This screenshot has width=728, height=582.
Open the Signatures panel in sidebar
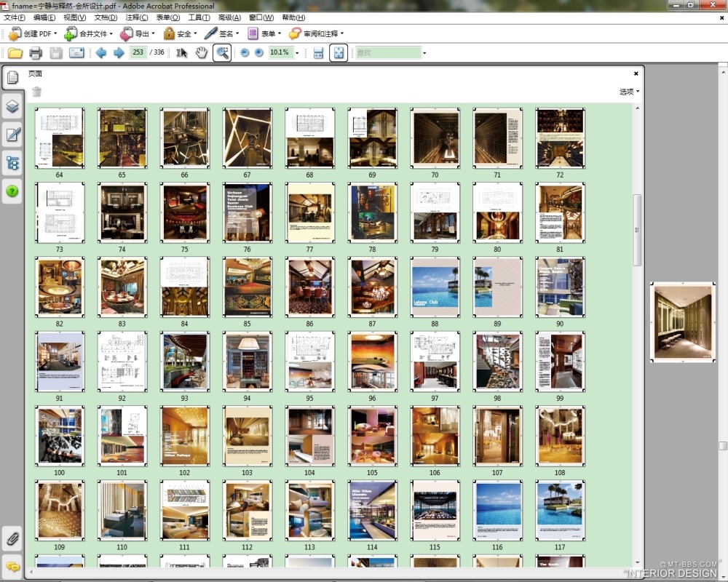(x=12, y=135)
